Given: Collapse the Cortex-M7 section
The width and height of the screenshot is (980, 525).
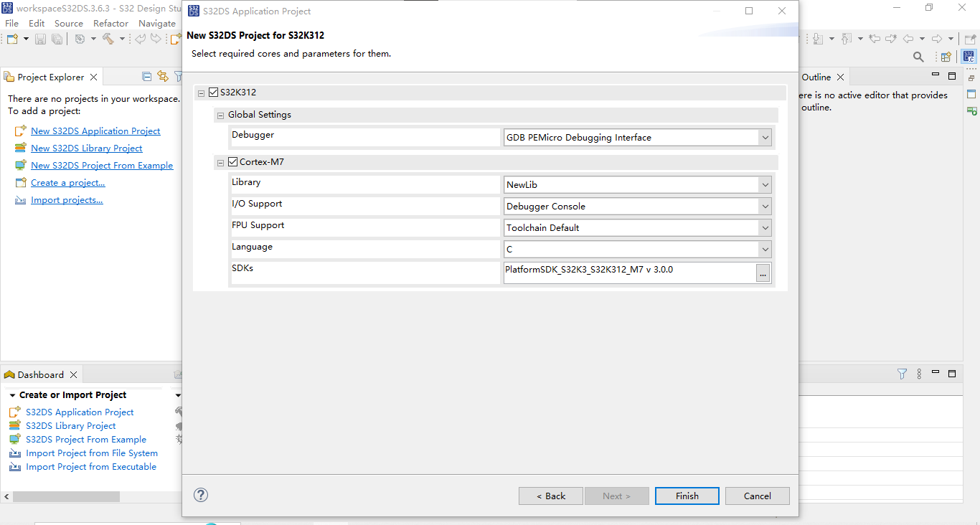Looking at the screenshot, I should (x=221, y=164).
